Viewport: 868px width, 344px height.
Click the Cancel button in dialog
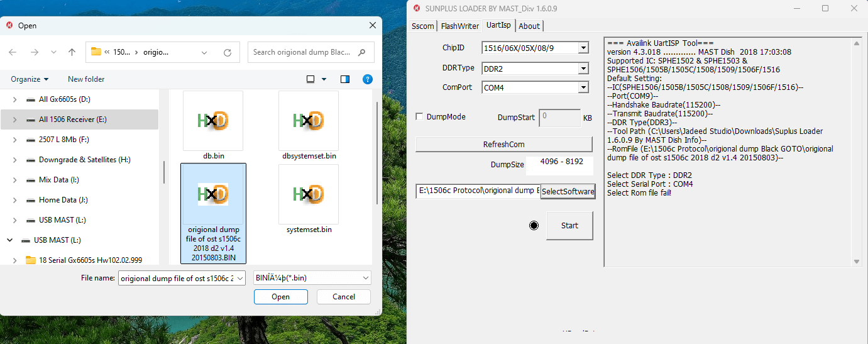click(x=344, y=297)
